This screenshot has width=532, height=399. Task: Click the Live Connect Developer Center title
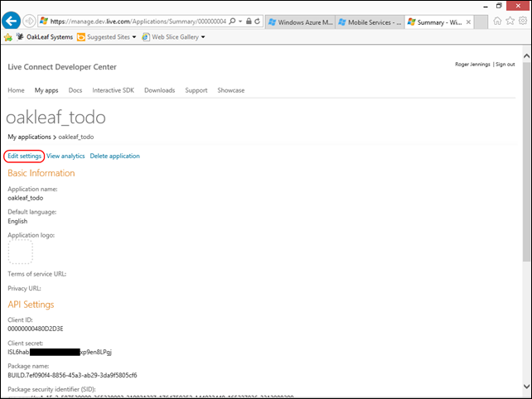pyautogui.click(x=62, y=67)
